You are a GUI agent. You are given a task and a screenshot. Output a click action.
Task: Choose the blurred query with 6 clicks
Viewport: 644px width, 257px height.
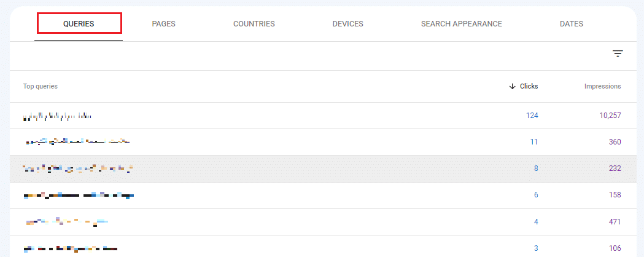(79, 196)
